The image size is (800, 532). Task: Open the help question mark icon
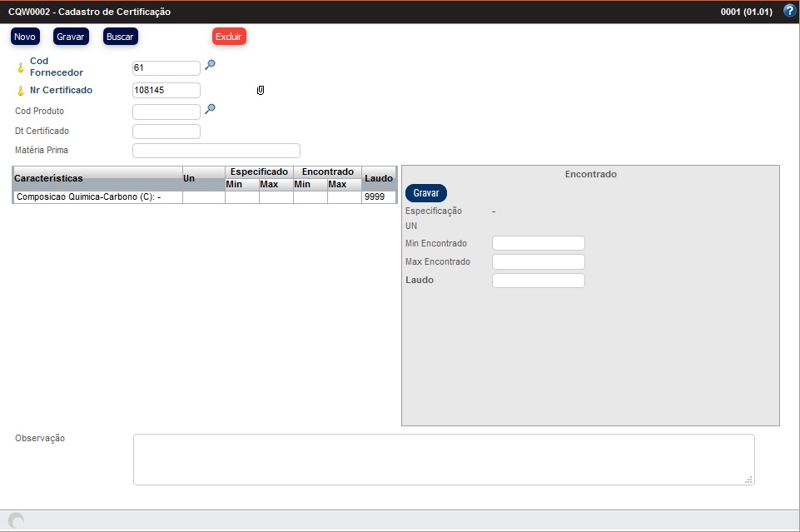[x=789, y=11]
